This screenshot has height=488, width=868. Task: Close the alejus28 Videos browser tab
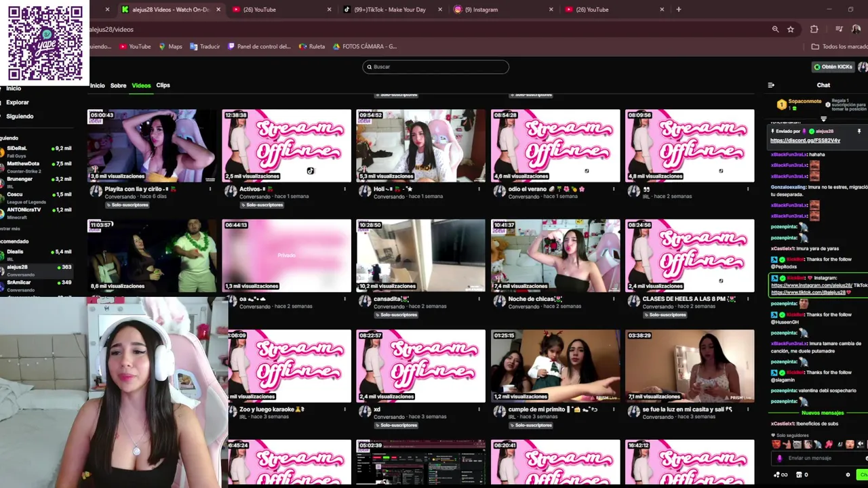click(x=218, y=9)
